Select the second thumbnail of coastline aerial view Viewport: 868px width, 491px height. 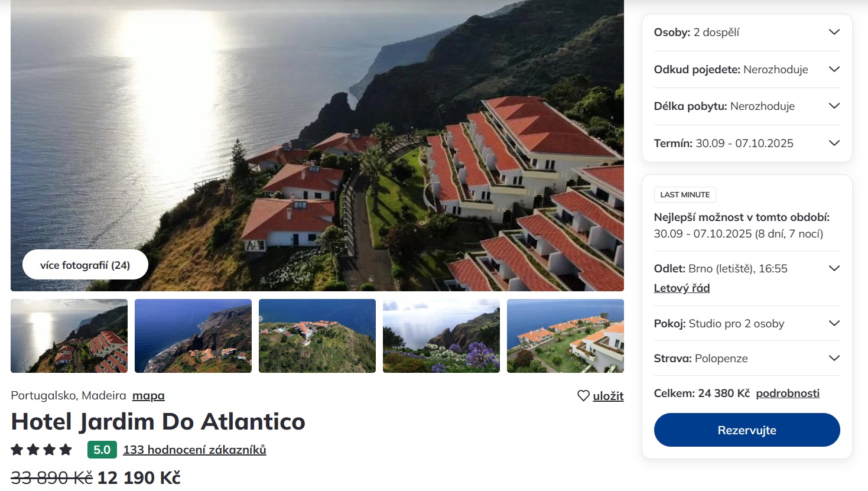(193, 336)
